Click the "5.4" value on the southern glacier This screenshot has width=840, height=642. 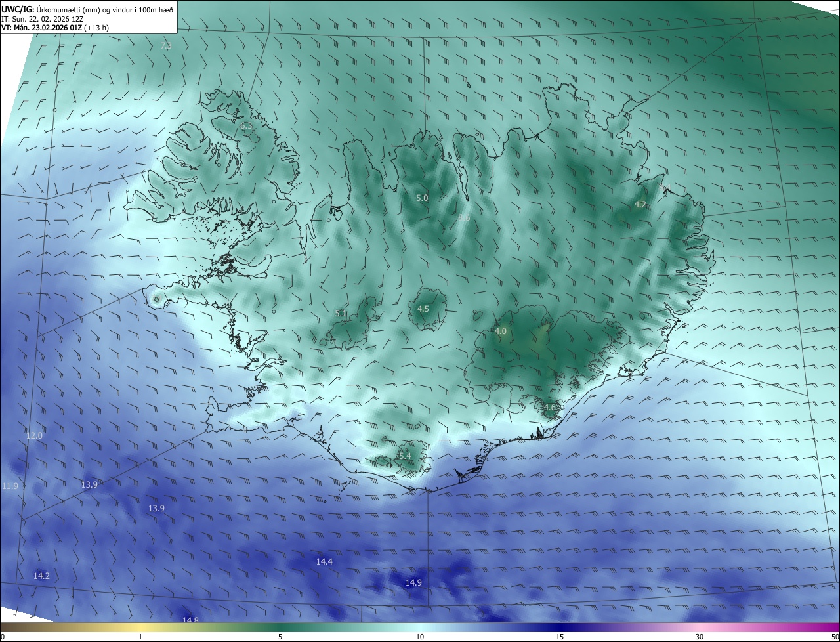click(404, 456)
